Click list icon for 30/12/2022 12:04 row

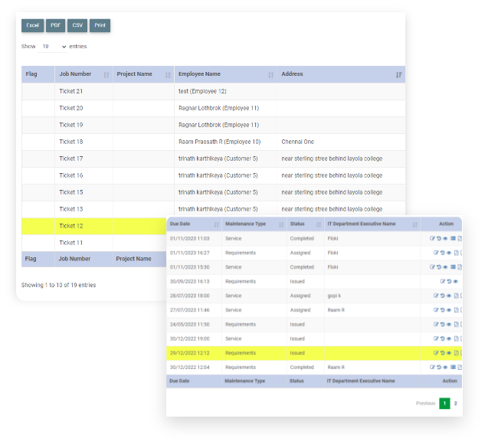453,368
